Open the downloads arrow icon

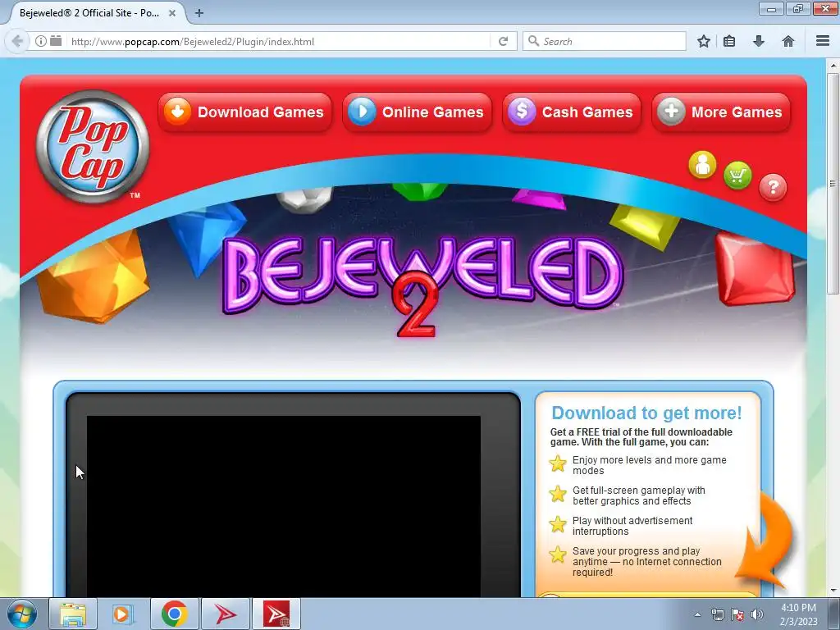pos(759,41)
